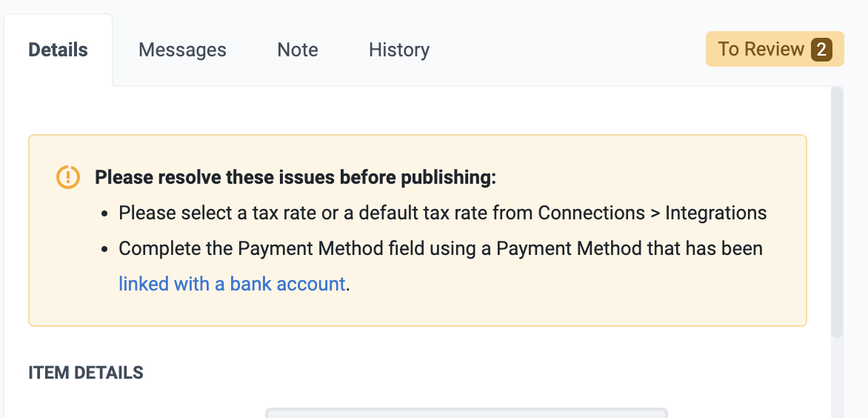Switch to the Messages tab
Viewport: 868px width, 418px height.
tap(182, 50)
